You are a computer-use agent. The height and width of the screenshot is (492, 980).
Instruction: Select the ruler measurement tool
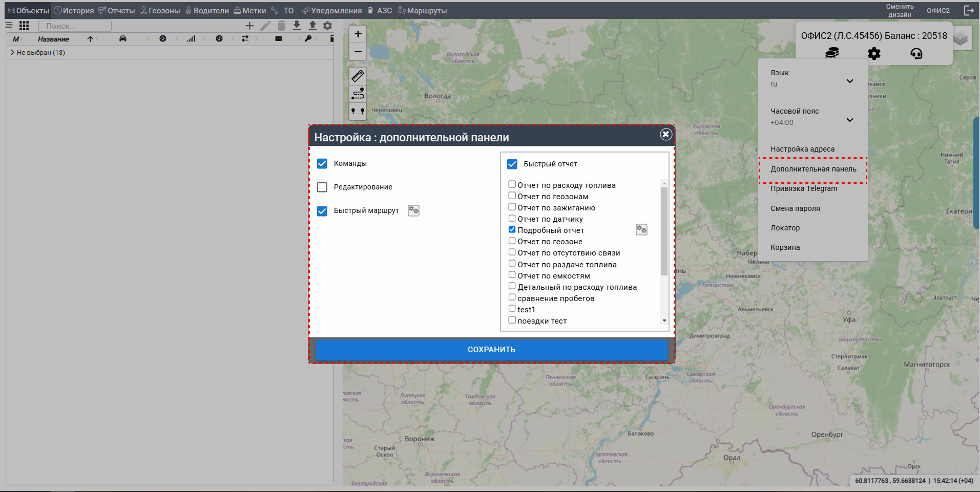tap(358, 76)
